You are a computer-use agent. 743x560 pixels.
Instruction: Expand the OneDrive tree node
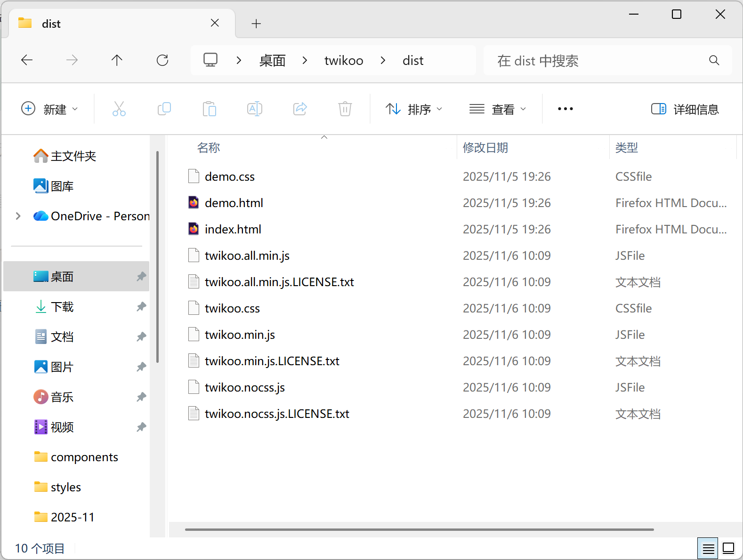tap(18, 216)
